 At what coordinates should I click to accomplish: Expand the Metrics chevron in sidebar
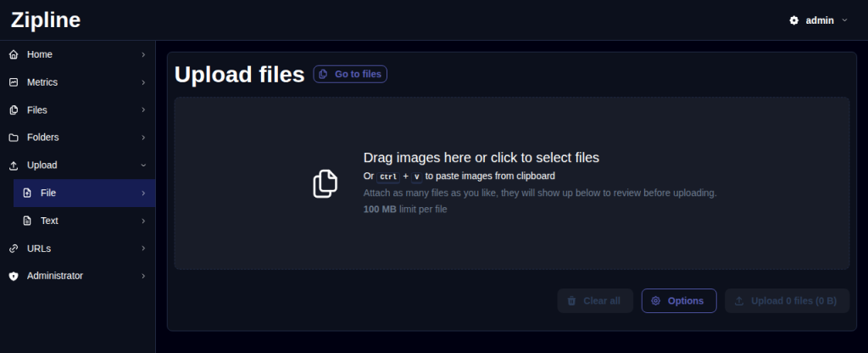(x=143, y=82)
